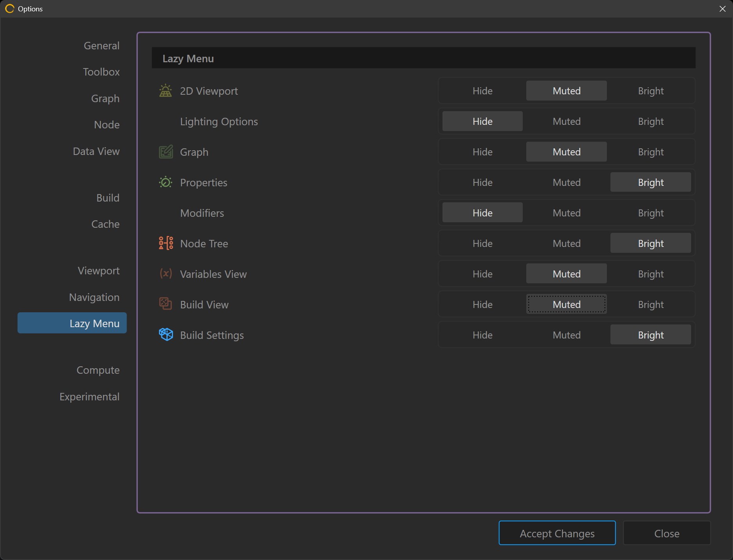Screen dimensions: 733x560
Task: Click the Variables View (x) icon
Action: coord(166,274)
